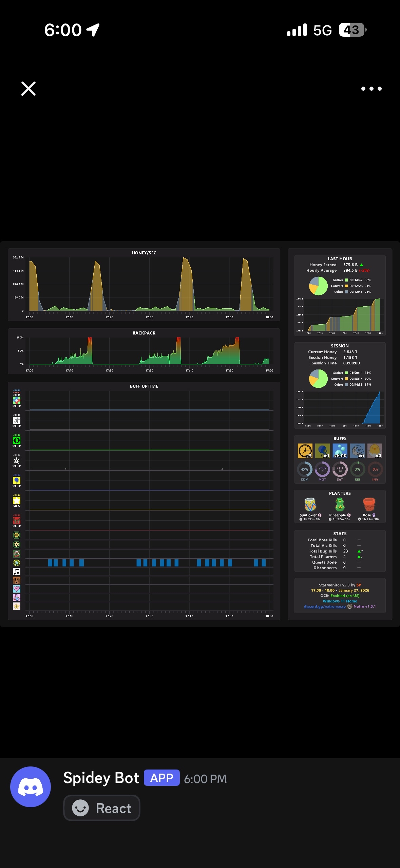Tap the music note buff icon
Screen dimensions: 400x868
coord(17,572)
